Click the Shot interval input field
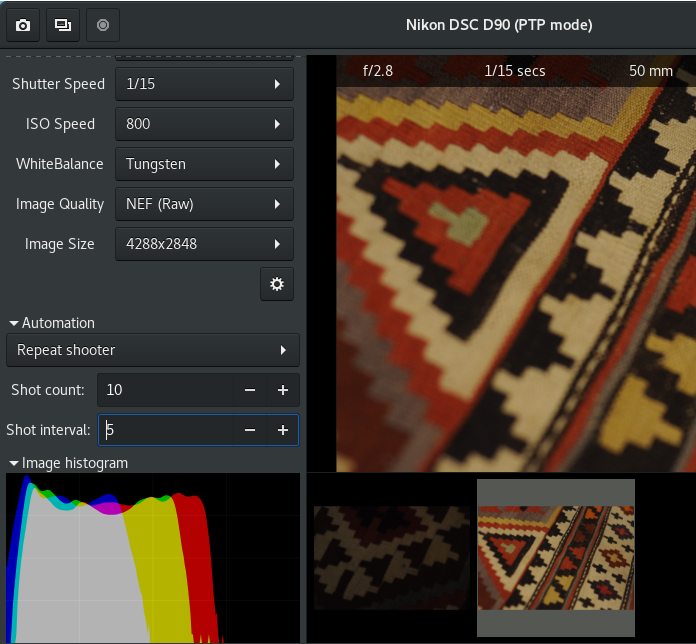 coord(165,430)
